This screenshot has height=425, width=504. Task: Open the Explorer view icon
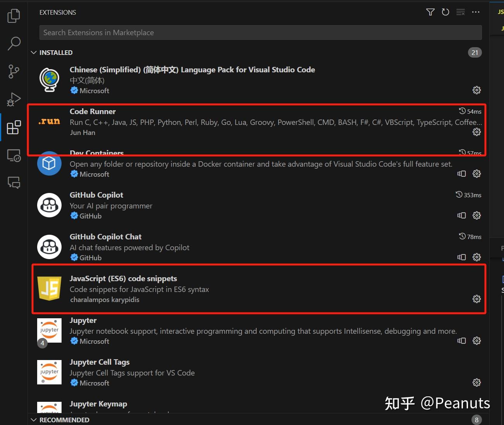click(x=14, y=15)
